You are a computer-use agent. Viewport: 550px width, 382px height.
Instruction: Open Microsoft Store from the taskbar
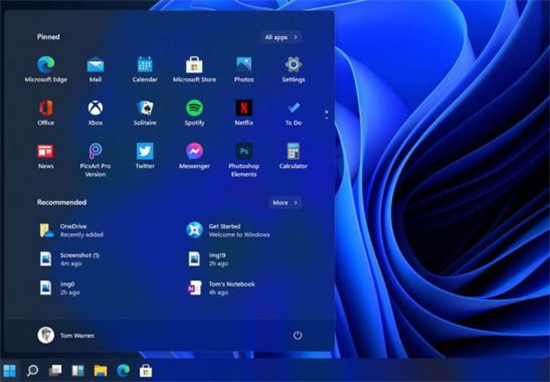click(146, 370)
